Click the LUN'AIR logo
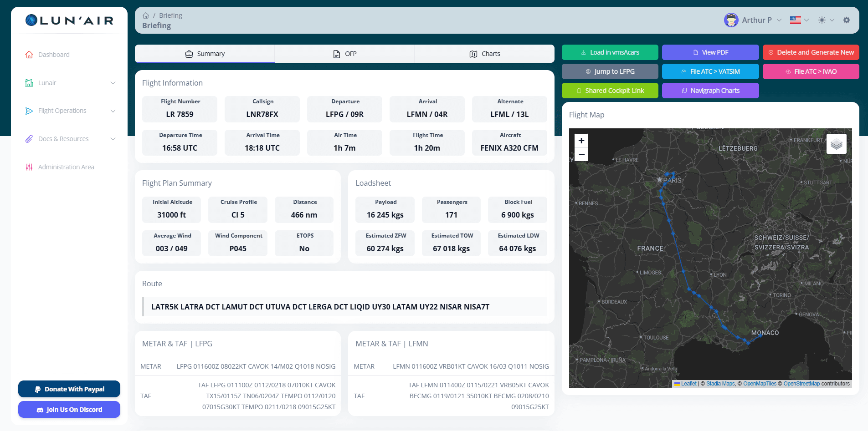This screenshot has width=868, height=431. click(x=69, y=20)
